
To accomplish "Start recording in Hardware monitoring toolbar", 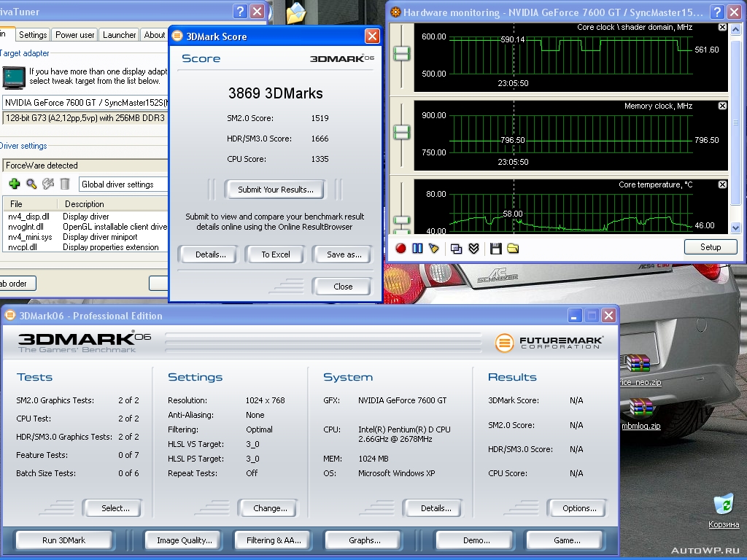I will click(400, 248).
